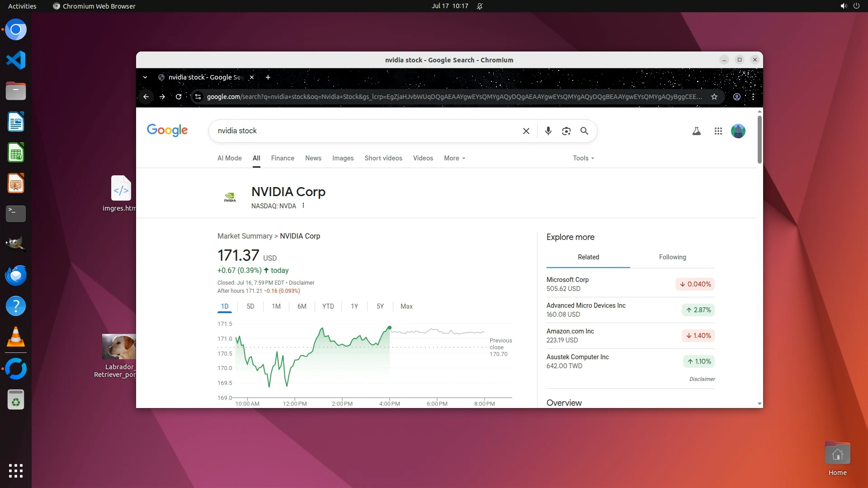Reload the current page
This screenshot has height=488, width=868.
(179, 97)
